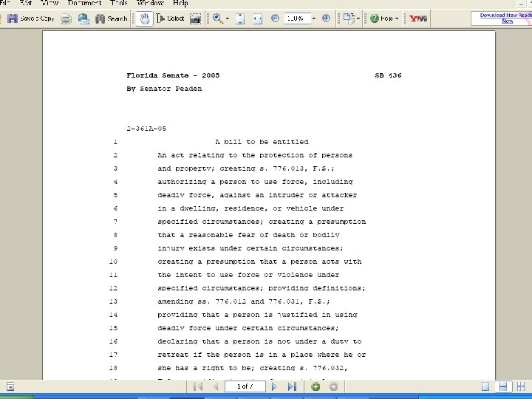Switch to Continuous Facing layout

point(521,386)
